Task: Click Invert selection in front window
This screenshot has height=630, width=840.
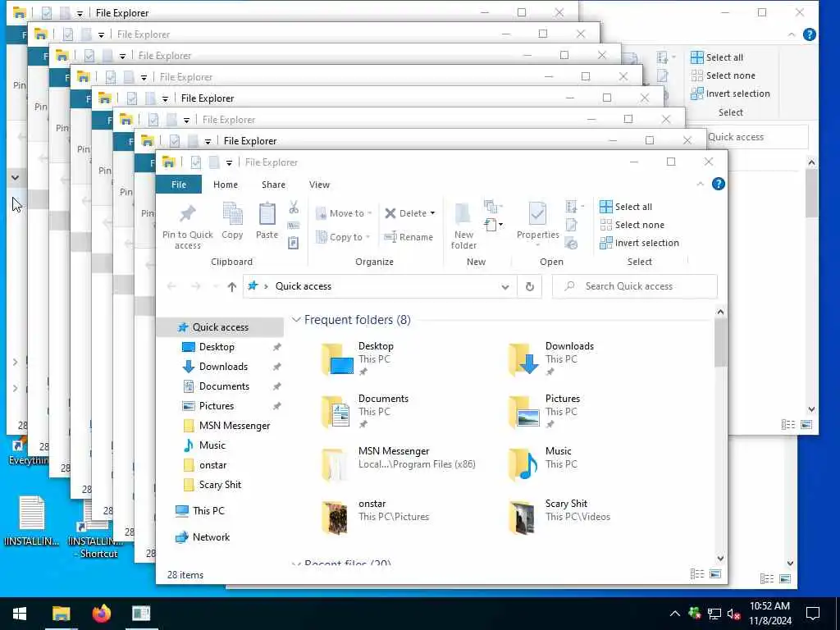Action: point(639,243)
